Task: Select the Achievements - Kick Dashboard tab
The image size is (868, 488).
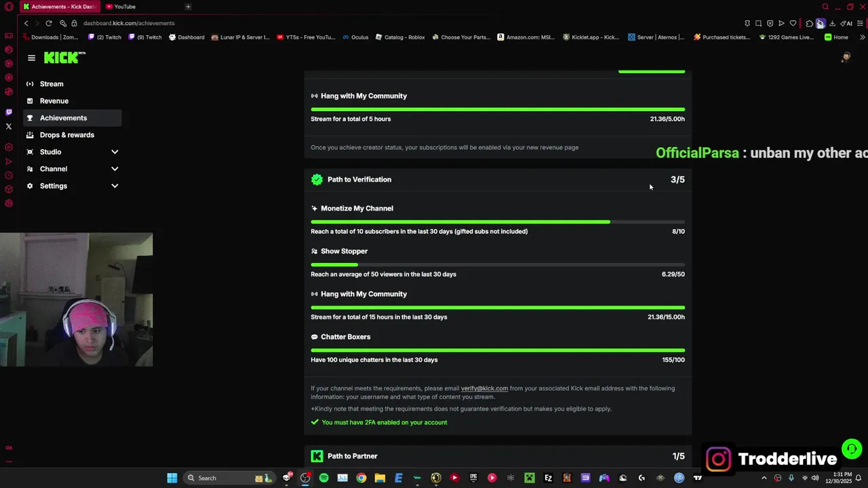Action: tap(59, 7)
